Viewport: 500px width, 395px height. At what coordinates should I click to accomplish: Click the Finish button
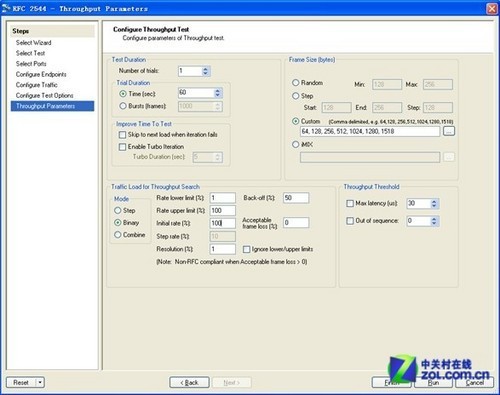pyautogui.click(x=392, y=383)
